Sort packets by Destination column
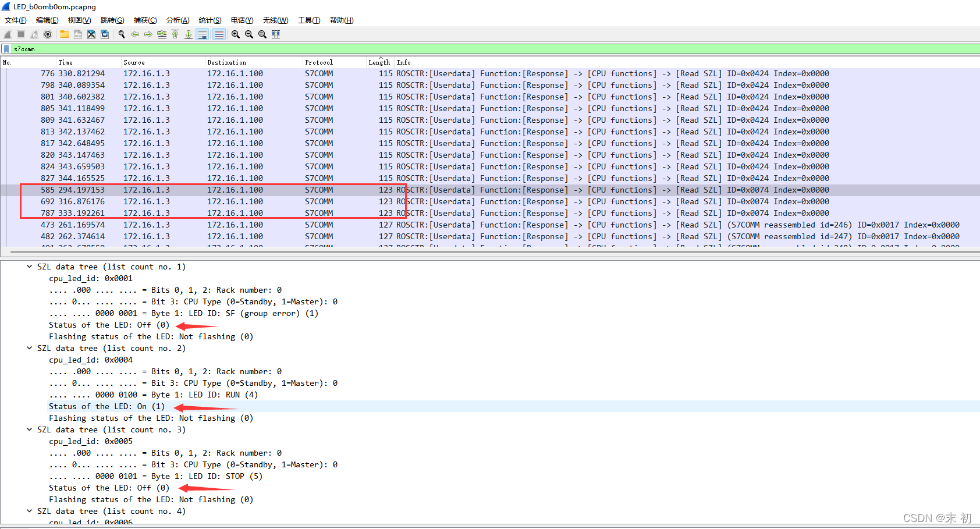The height and width of the screenshot is (529, 980). 254,62
